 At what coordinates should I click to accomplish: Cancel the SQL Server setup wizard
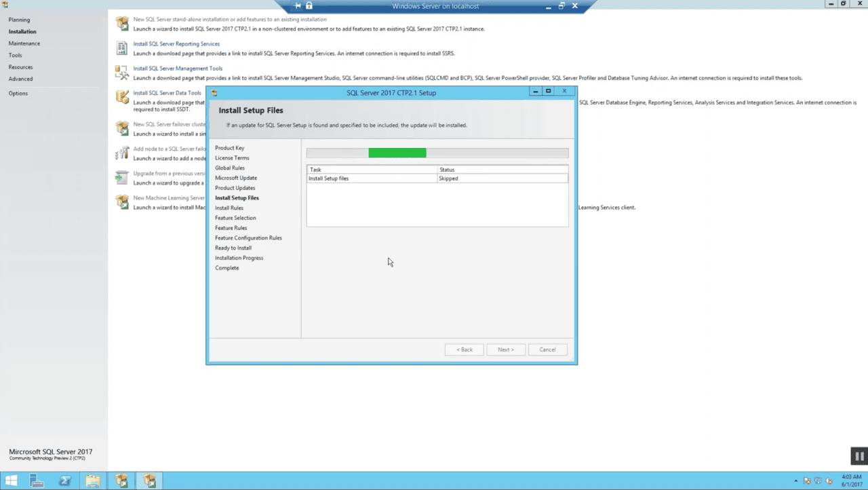click(548, 350)
